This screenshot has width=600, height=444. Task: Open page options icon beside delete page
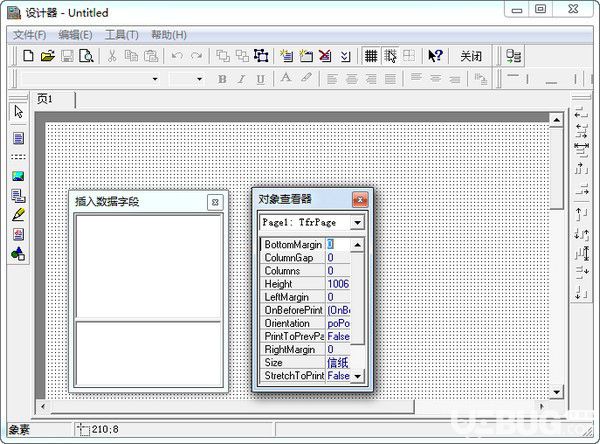345,56
